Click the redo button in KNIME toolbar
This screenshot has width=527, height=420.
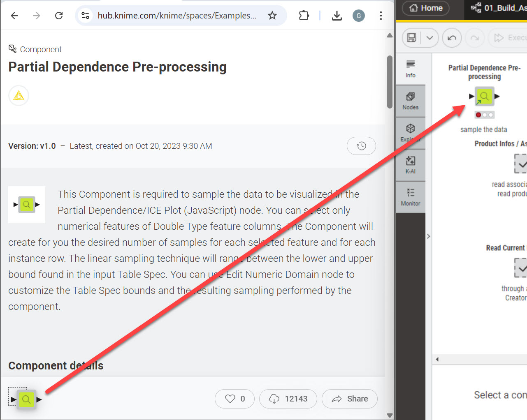pos(475,38)
